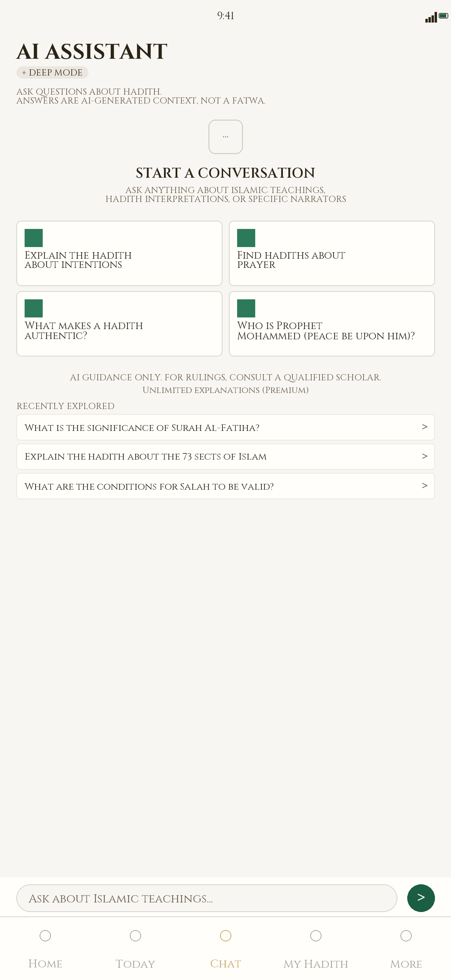Expand the conditions for Salah chevron

[424, 486]
